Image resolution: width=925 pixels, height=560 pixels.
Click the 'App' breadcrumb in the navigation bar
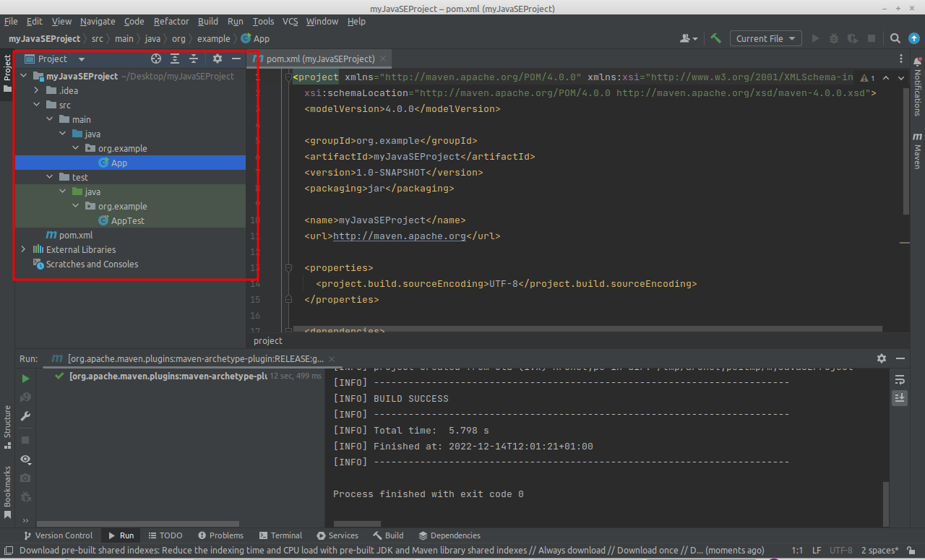[x=255, y=39]
